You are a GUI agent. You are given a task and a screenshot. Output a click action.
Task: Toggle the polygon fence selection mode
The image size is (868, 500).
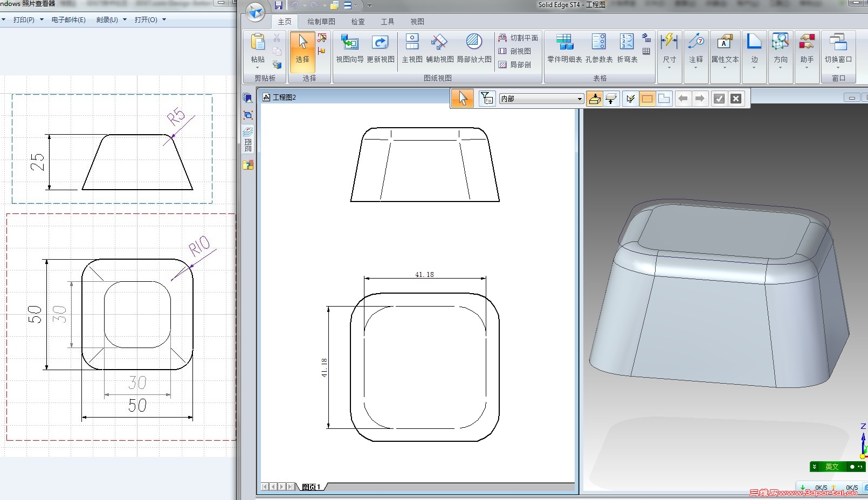pyautogui.click(x=664, y=99)
